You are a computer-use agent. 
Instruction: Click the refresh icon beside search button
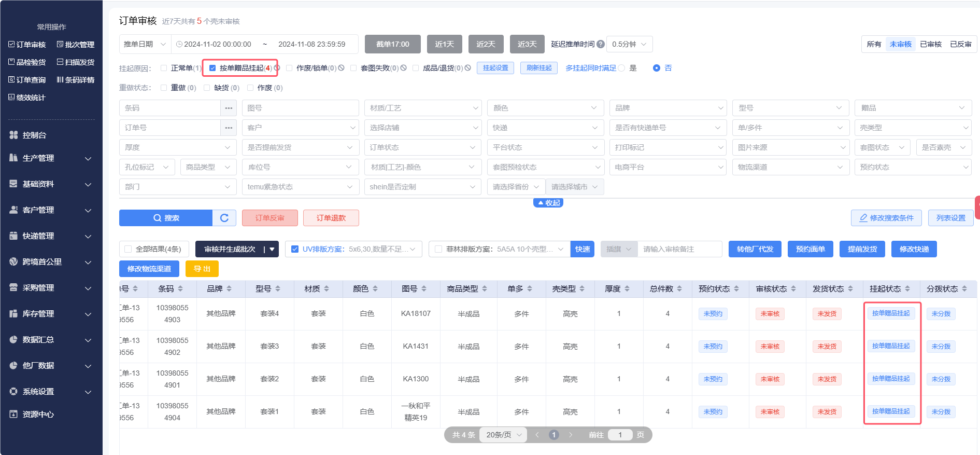(x=224, y=218)
